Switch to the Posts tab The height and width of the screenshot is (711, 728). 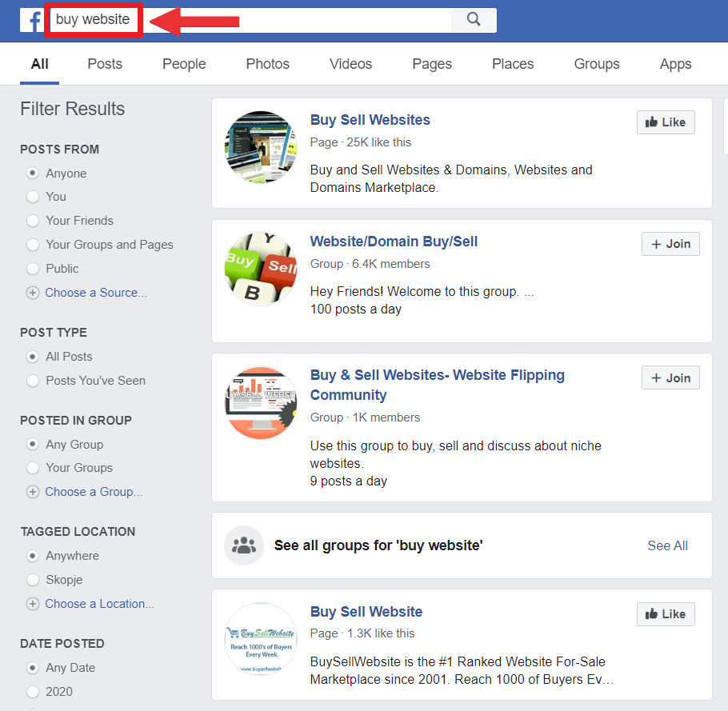coord(105,63)
